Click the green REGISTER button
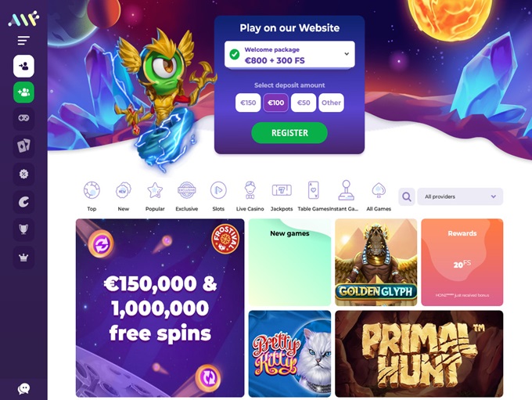The height and width of the screenshot is (400, 532). 289,133
